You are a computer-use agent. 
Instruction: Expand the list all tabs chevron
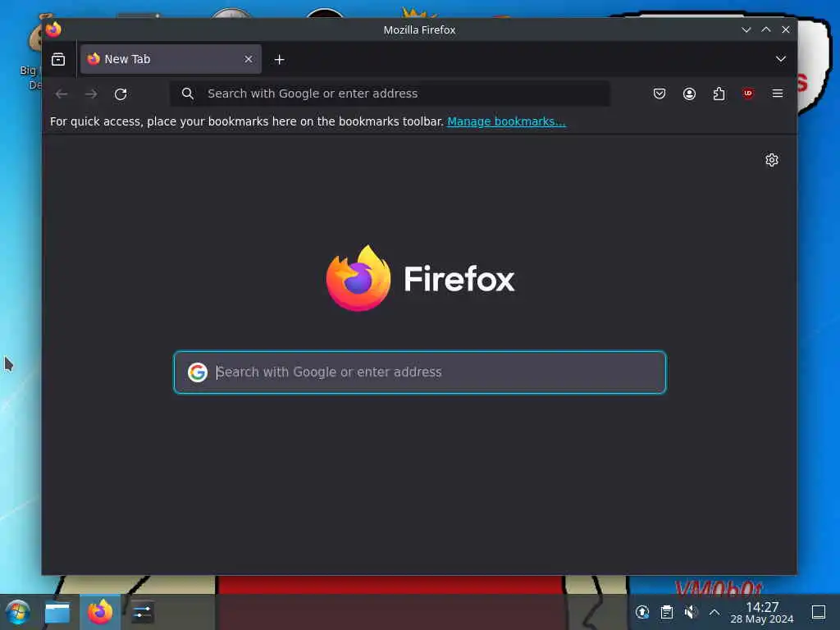coord(781,59)
